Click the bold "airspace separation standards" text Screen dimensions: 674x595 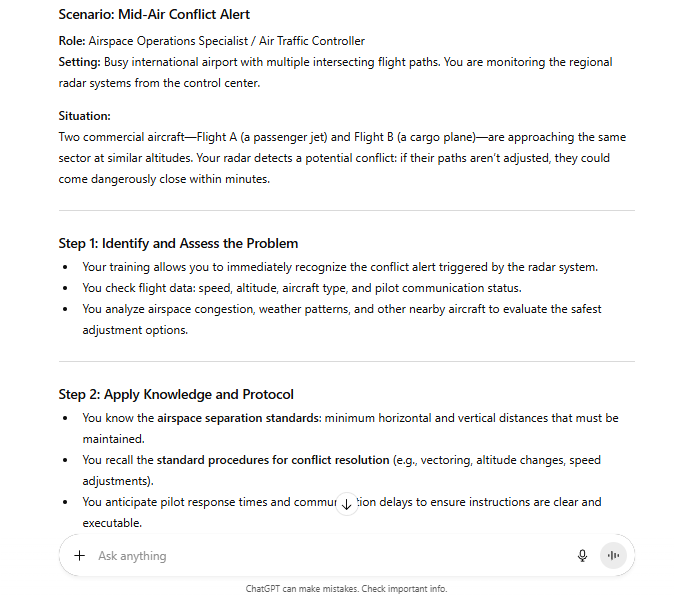(x=238, y=418)
